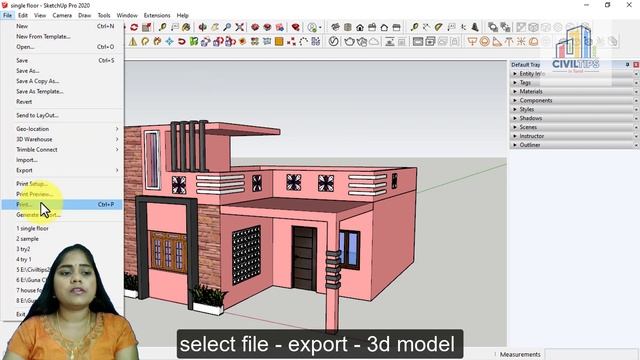Switch to Back view house outline icon
The width and height of the screenshot is (640, 360).
(x=384, y=27)
